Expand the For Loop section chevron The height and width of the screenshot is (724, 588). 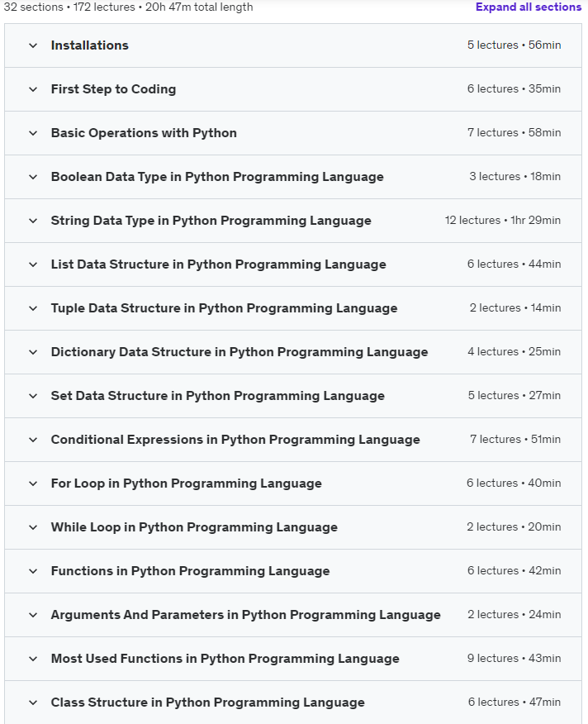click(33, 483)
